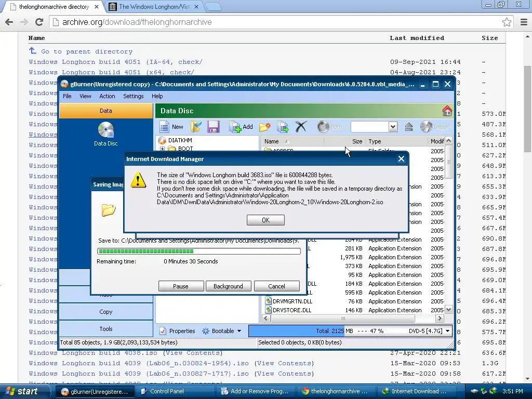This screenshot has height=399, width=532.
Task: Click the Delete X icon in gBurner toolbar
Action: coord(301,127)
